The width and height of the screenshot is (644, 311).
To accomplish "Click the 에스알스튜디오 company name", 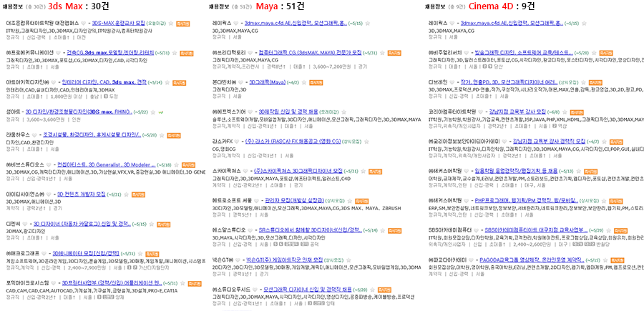I will click(x=229, y=230).
